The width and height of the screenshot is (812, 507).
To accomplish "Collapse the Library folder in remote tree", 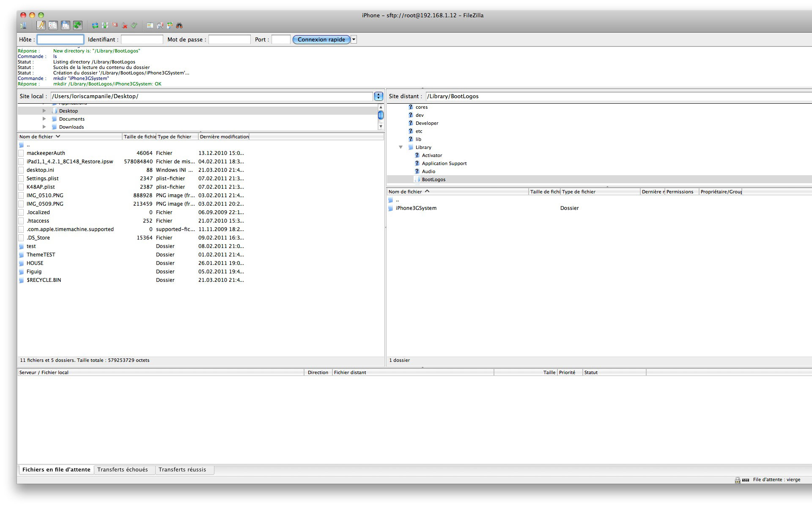I will 401,147.
